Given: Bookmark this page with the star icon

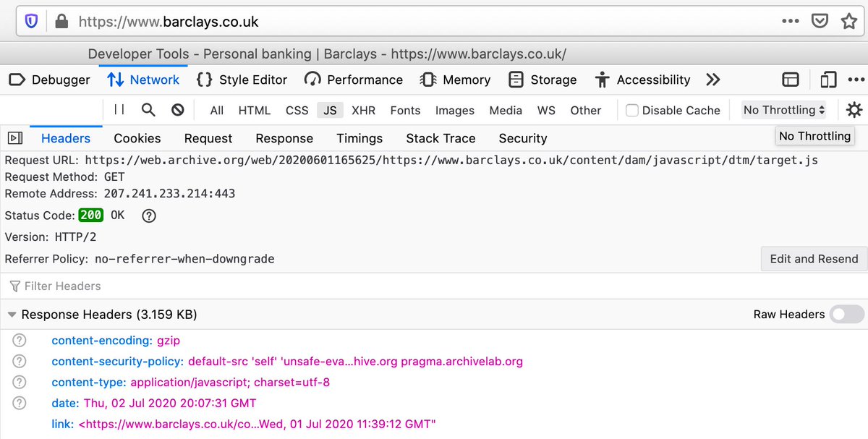Looking at the screenshot, I should (x=848, y=21).
